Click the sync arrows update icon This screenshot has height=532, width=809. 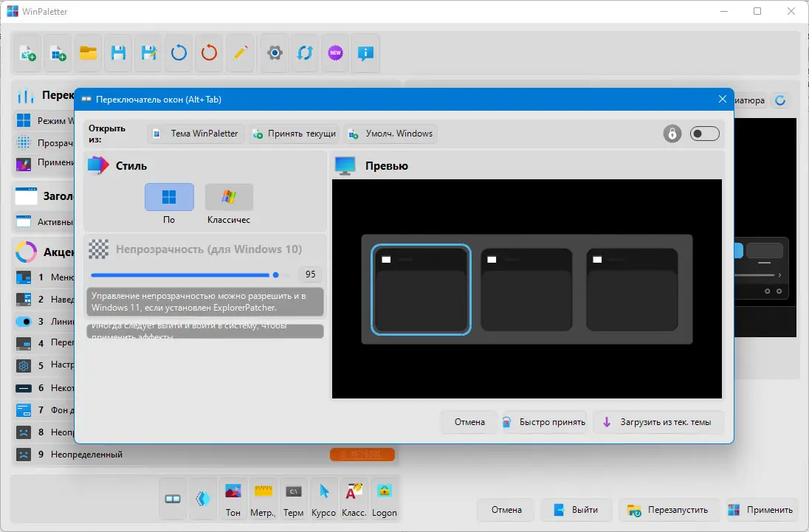pyautogui.click(x=305, y=53)
